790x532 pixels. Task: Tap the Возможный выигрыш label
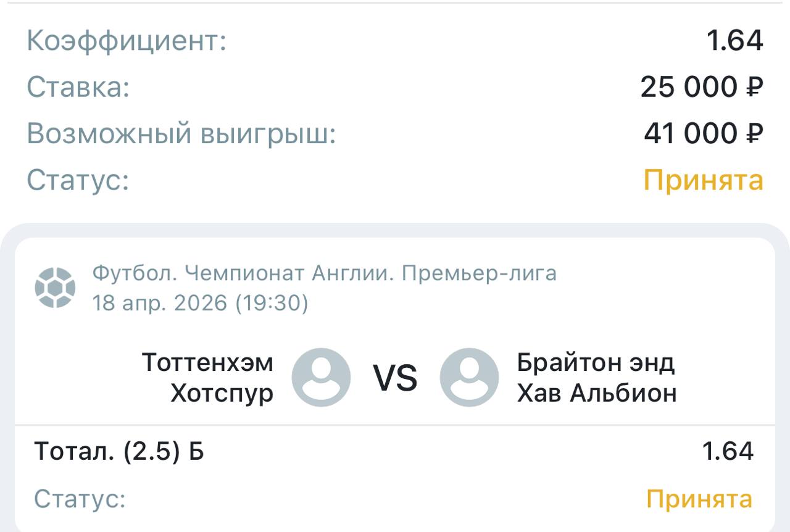pos(181,133)
